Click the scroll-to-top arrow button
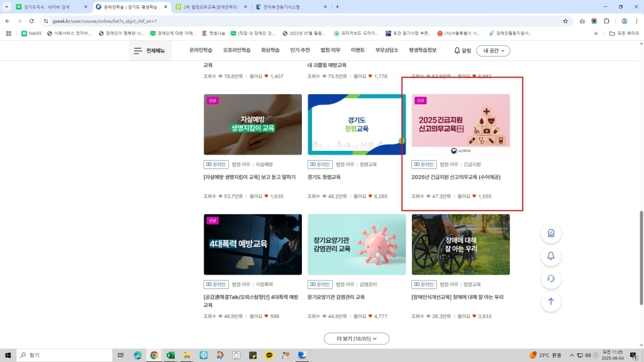The width and height of the screenshot is (644, 362). click(x=551, y=302)
